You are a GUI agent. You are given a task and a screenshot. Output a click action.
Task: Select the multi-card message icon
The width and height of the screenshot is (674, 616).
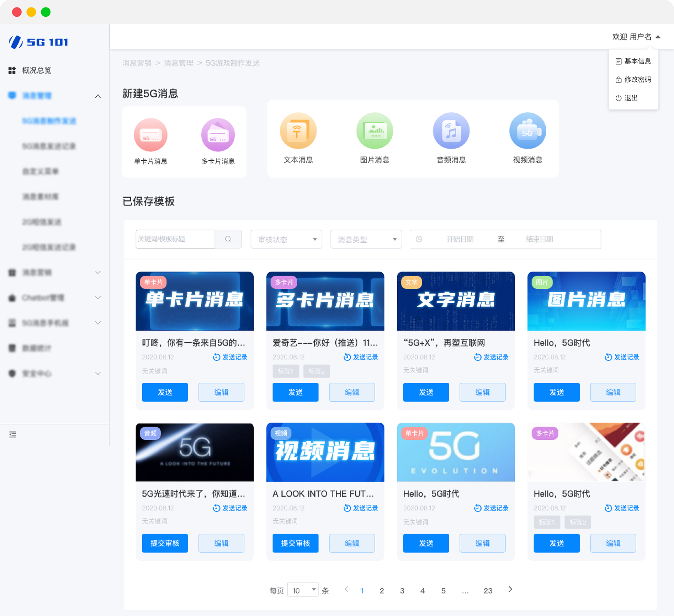[x=218, y=135]
